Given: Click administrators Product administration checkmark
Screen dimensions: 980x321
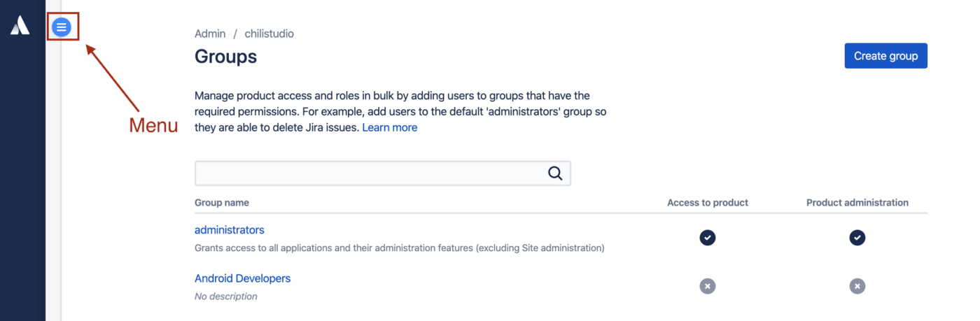Looking at the screenshot, I should click(x=857, y=238).
